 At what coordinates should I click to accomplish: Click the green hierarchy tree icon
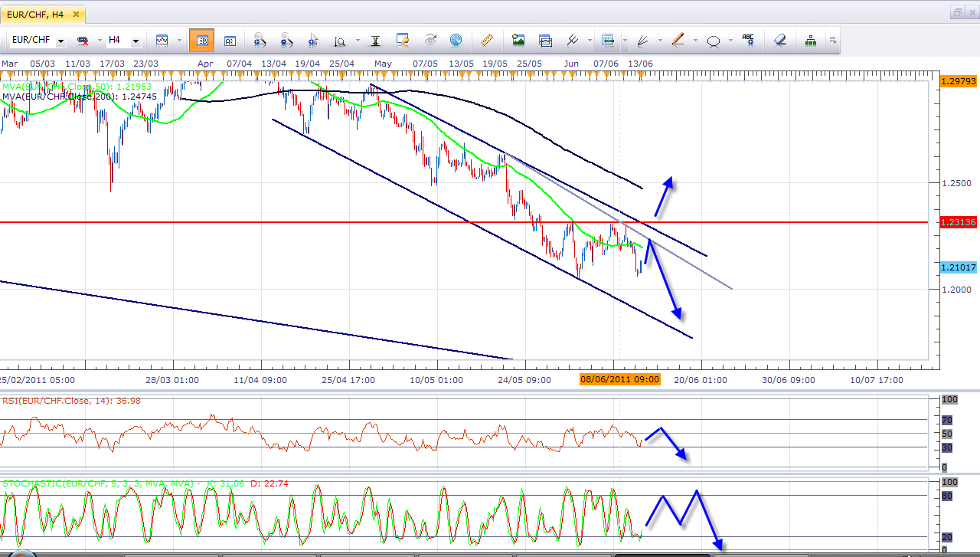[x=812, y=40]
